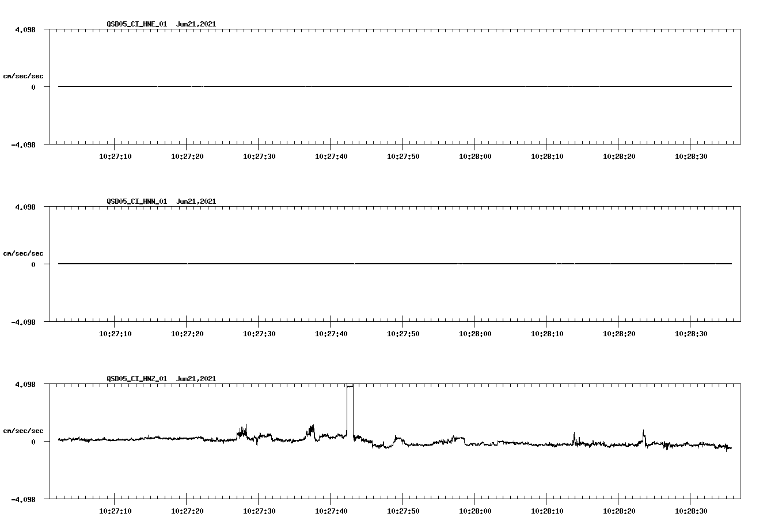The width and height of the screenshot is (782, 532).
Task: Click the 10:28:00 time label under HNE plot
Action: [475, 157]
